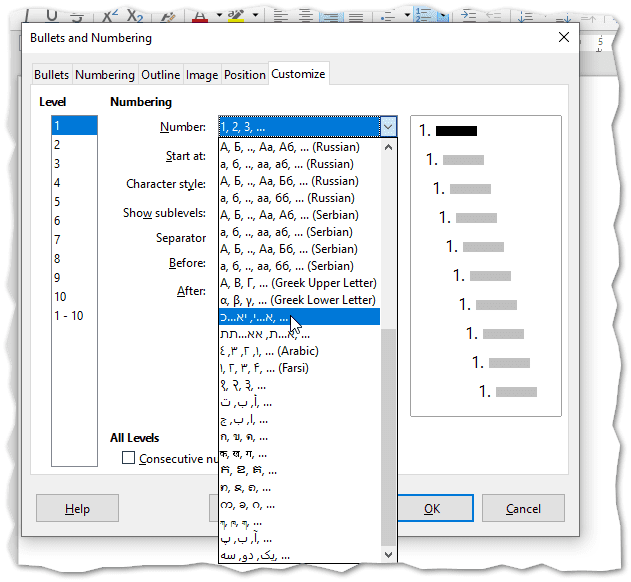
Task: Justify the paragraph text
Action: click(356, 16)
